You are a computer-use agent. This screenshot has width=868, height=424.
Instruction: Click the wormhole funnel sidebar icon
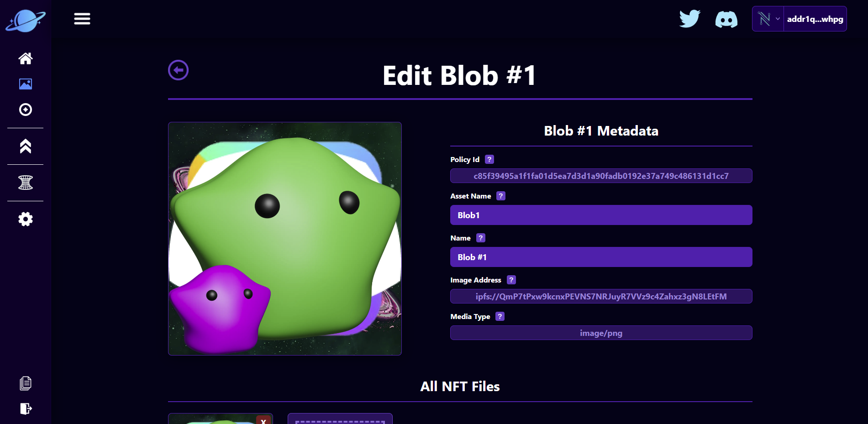pyautogui.click(x=26, y=183)
